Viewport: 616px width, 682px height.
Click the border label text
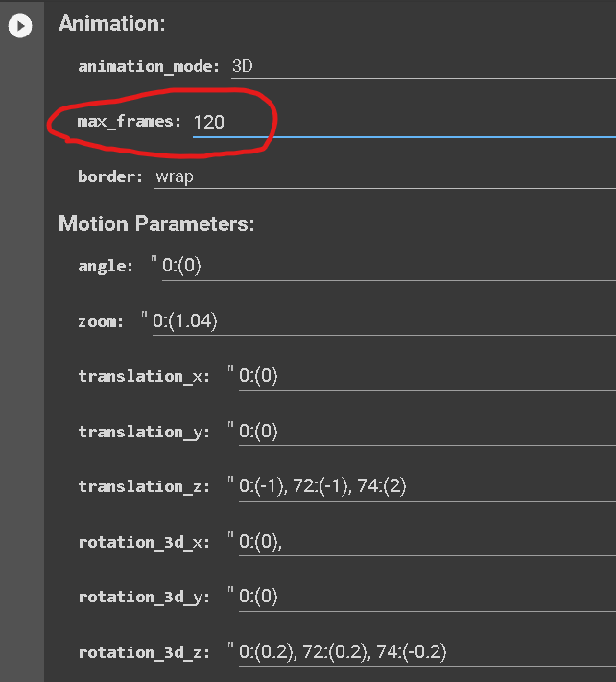pyautogui.click(x=110, y=177)
